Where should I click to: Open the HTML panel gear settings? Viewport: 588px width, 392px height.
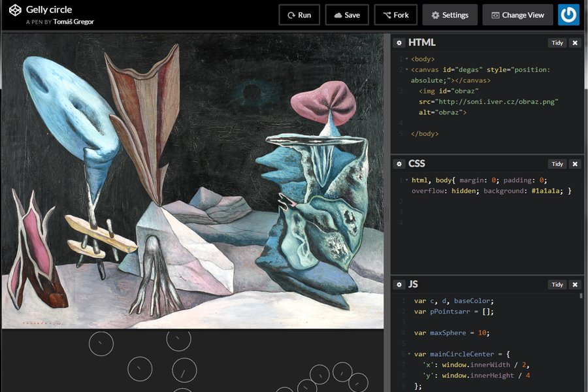tap(399, 42)
